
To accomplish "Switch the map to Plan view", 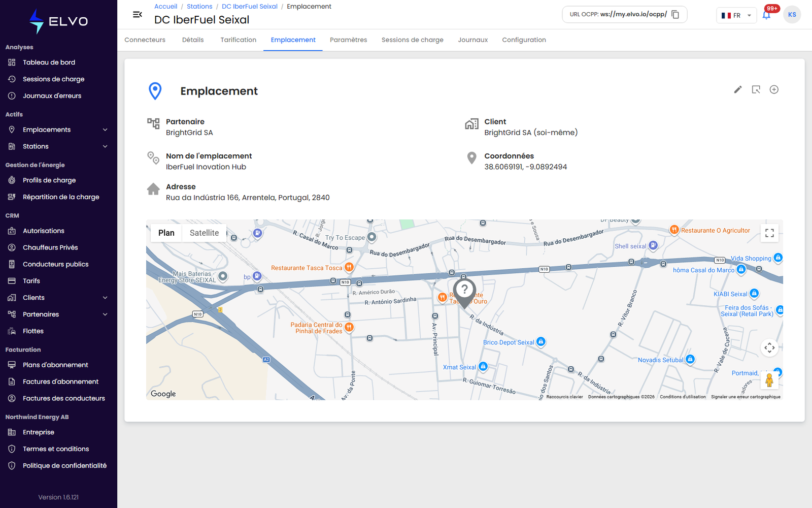I will pyautogui.click(x=166, y=233).
